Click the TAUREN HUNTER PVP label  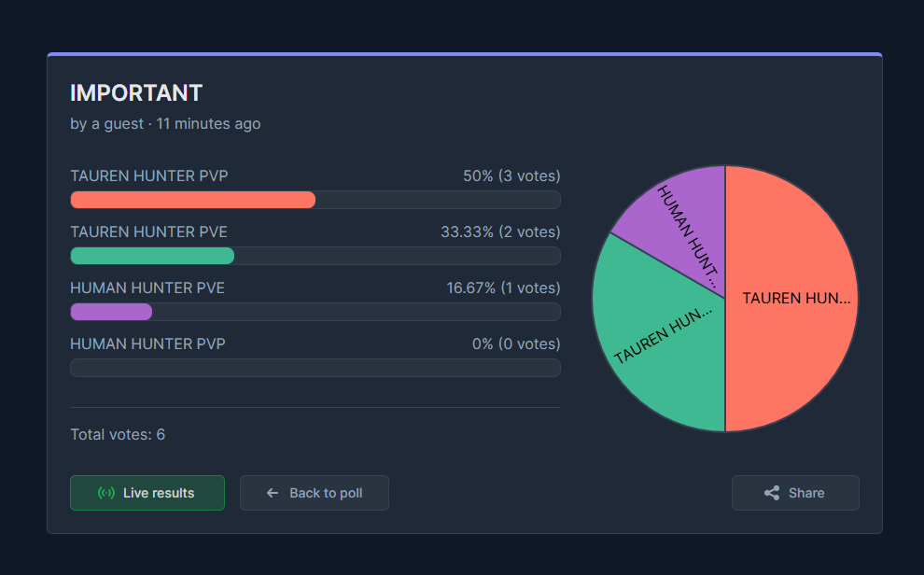(x=149, y=175)
